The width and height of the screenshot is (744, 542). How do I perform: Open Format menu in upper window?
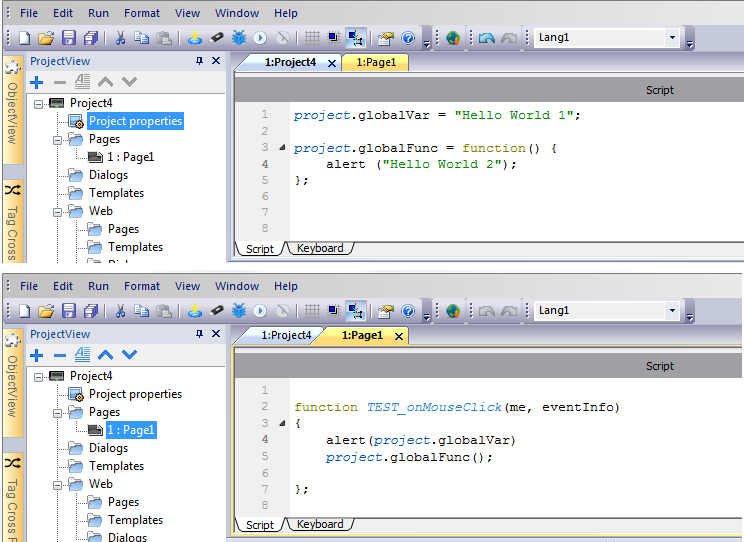pyautogui.click(x=142, y=13)
